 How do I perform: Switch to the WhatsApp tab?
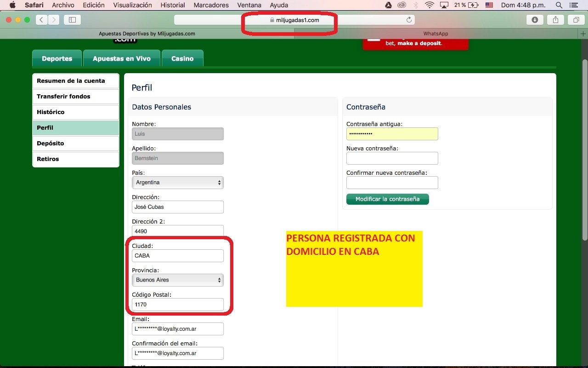[x=435, y=34]
